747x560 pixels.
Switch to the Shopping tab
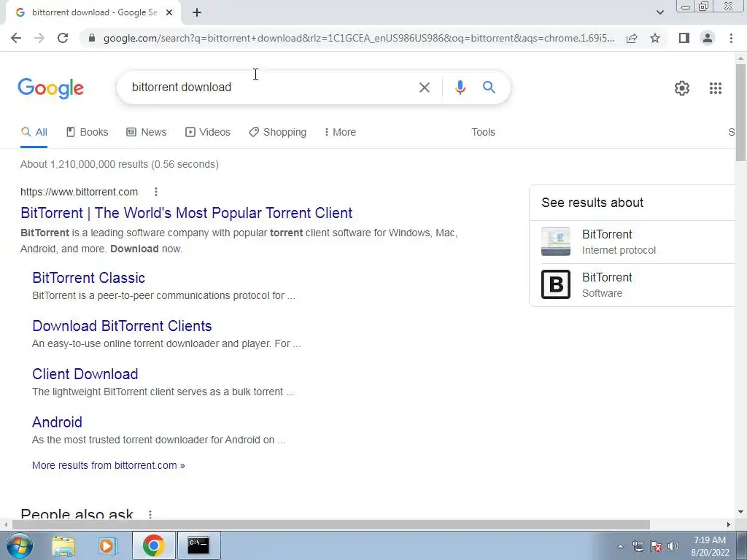point(278,132)
